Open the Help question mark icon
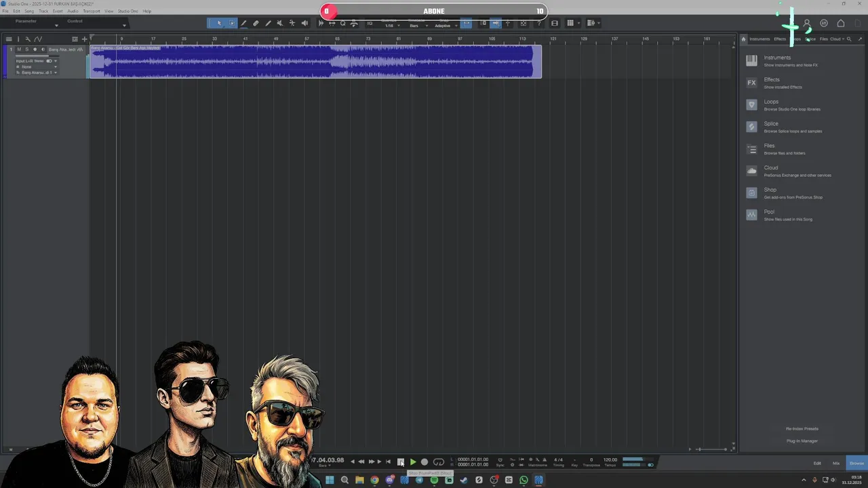 tap(539, 23)
